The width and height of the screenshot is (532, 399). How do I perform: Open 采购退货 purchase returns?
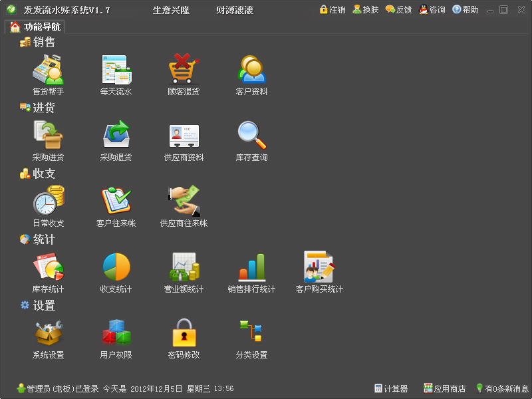tap(116, 140)
